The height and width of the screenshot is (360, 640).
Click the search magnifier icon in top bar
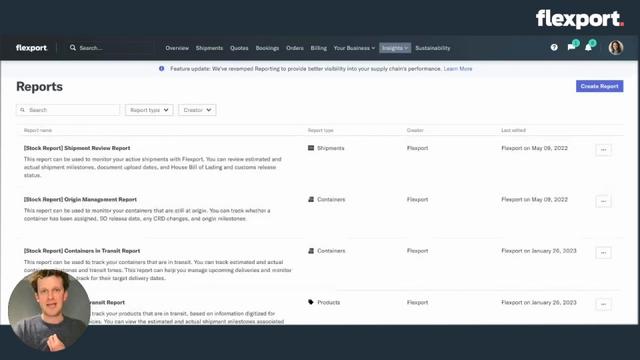click(x=73, y=48)
